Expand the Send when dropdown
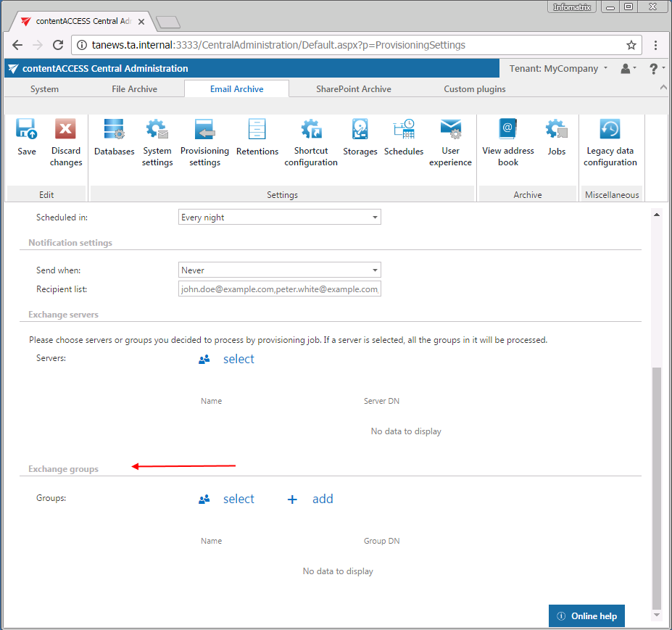The height and width of the screenshot is (630, 672). click(280, 270)
